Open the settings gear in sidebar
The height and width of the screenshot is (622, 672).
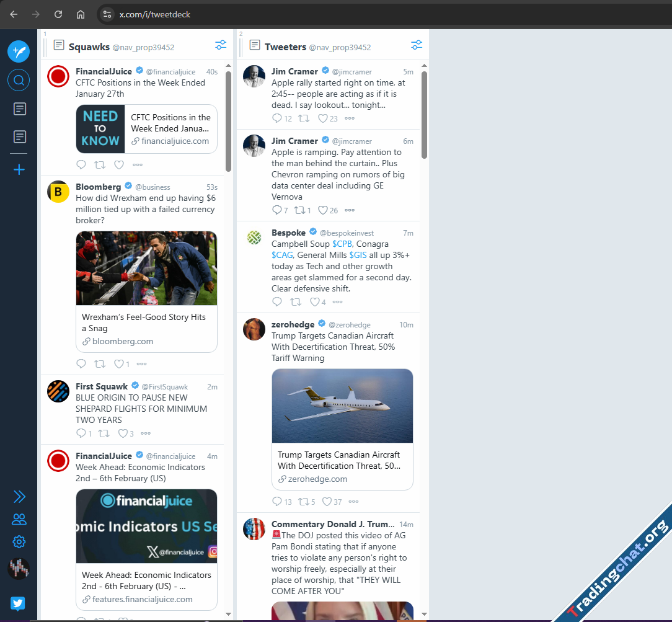click(19, 542)
